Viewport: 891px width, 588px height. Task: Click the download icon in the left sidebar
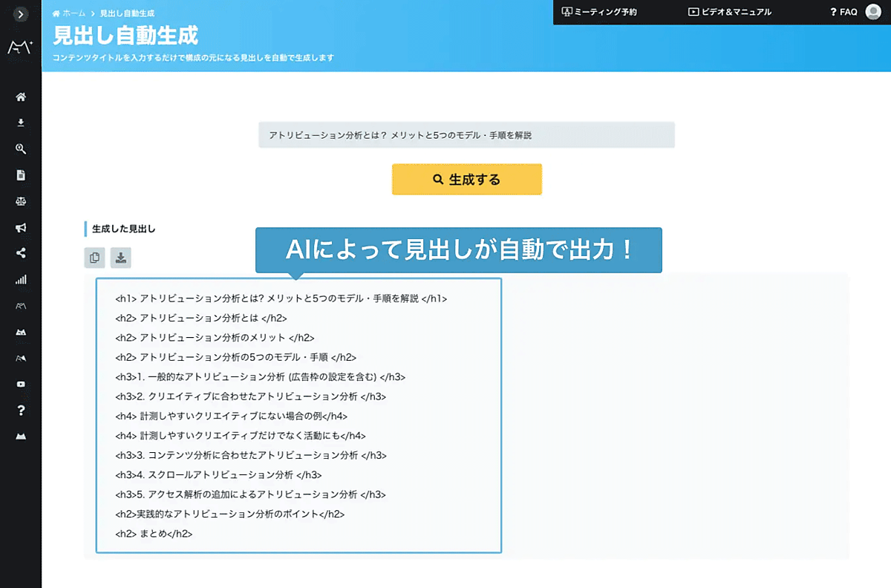pos(21,123)
